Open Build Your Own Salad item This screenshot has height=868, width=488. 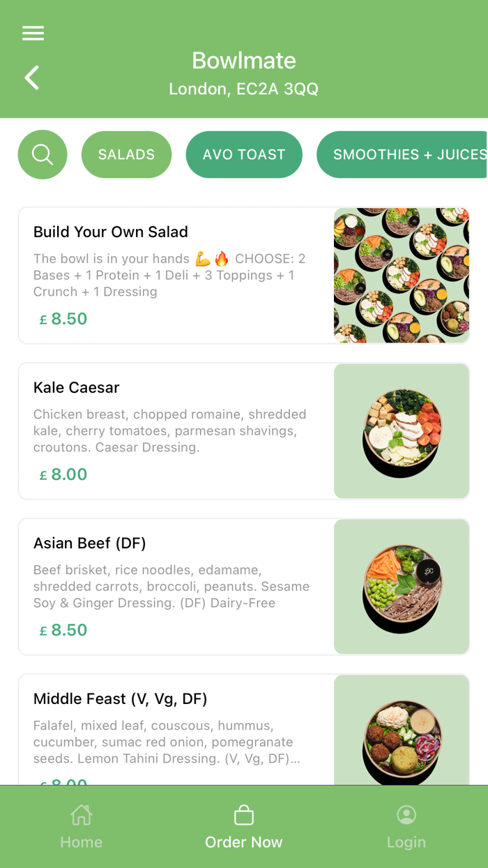pyautogui.click(x=111, y=232)
